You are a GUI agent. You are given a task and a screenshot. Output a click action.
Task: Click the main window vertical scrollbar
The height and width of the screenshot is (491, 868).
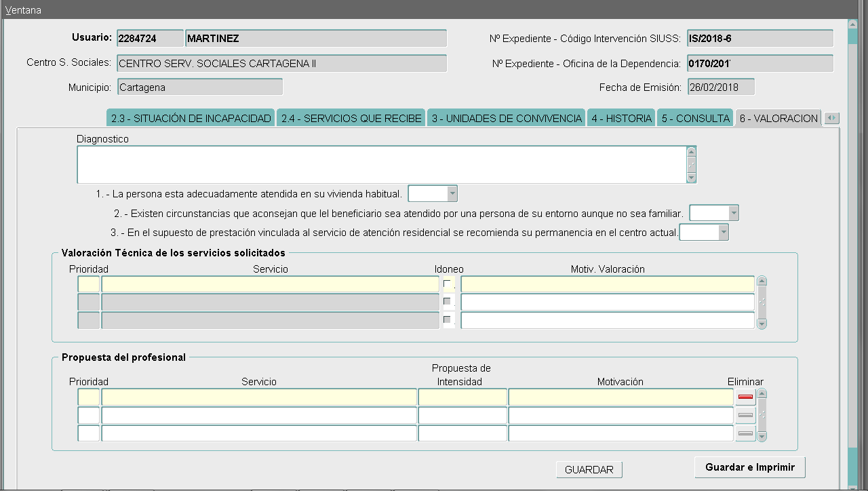click(x=852, y=244)
